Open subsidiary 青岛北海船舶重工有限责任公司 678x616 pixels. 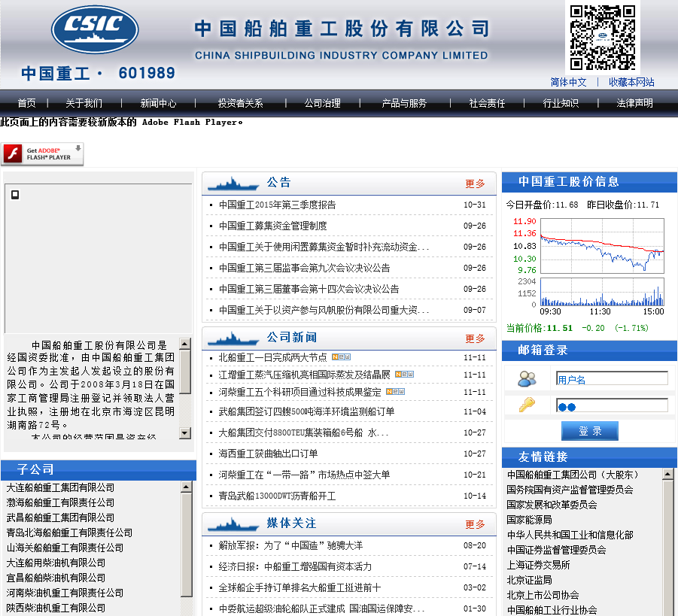[x=69, y=533]
